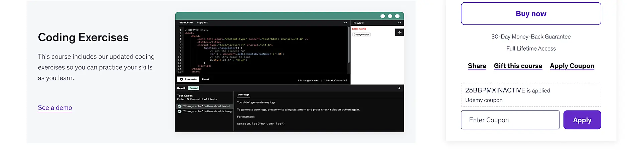The height and width of the screenshot is (151, 644).
Task: Click the "Test Cases" header text
Action: tap(185, 96)
